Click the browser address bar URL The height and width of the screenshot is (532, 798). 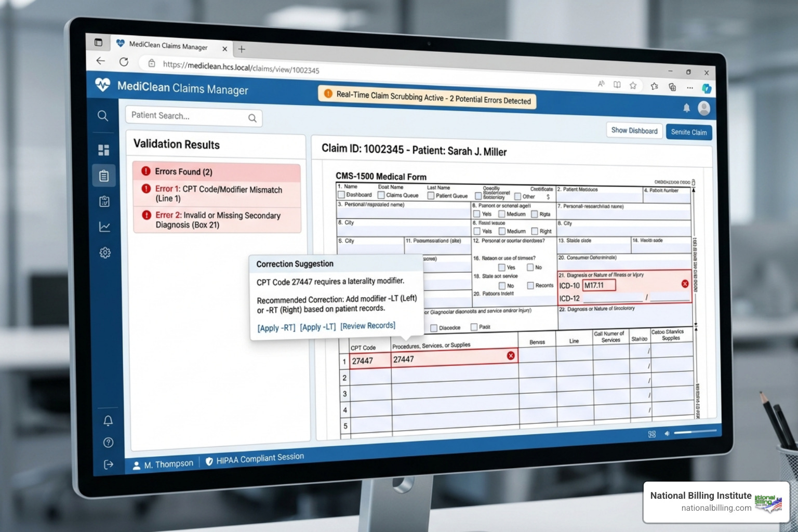pyautogui.click(x=241, y=67)
